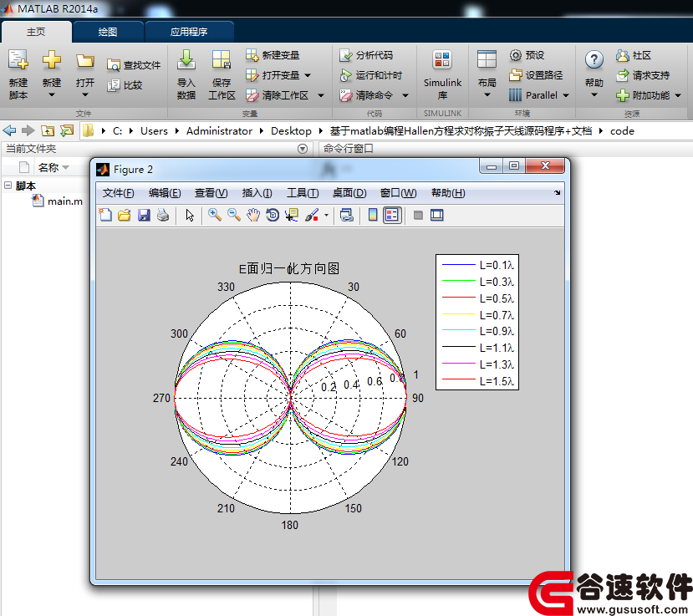Click Find Files (查找文件) in ribbon
693x616 pixels.
tap(134, 65)
